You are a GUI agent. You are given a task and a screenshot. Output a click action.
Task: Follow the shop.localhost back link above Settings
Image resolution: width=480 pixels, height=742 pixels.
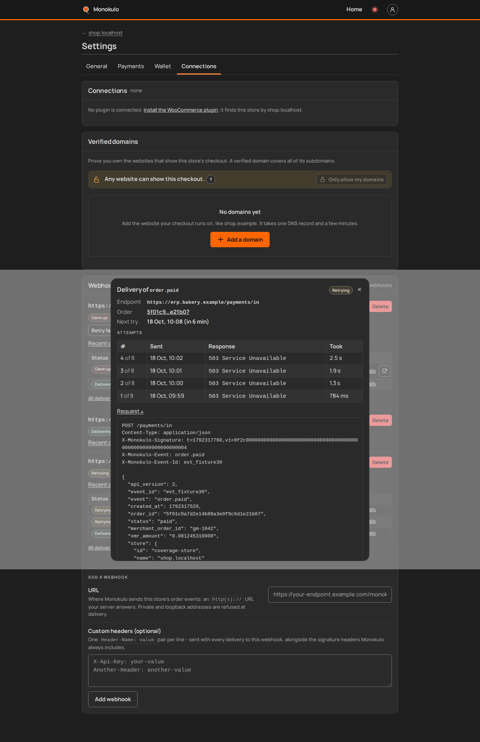(105, 33)
